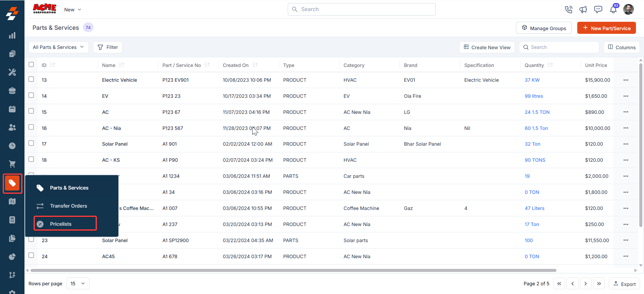Viewport: 644px width, 294px height.
Task: Click the vertical table scrollbar
Action: [x=641, y=145]
